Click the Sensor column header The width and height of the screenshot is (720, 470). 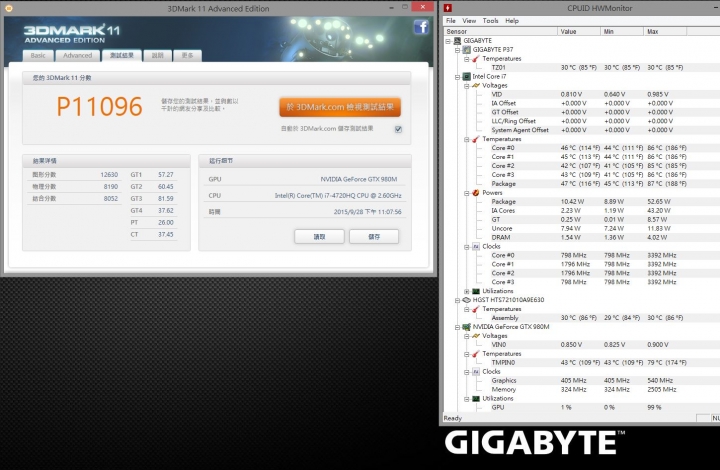[x=501, y=31]
